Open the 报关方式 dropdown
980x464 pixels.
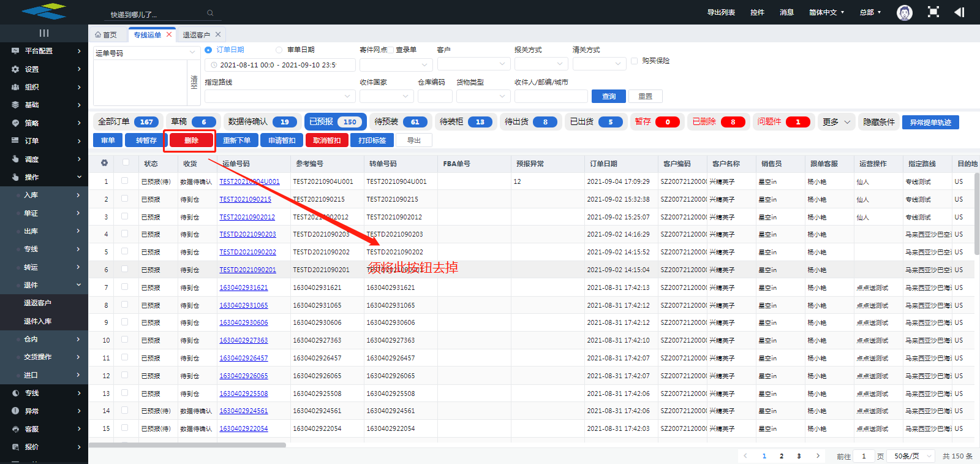pyautogui.click(x=541, y=64)
